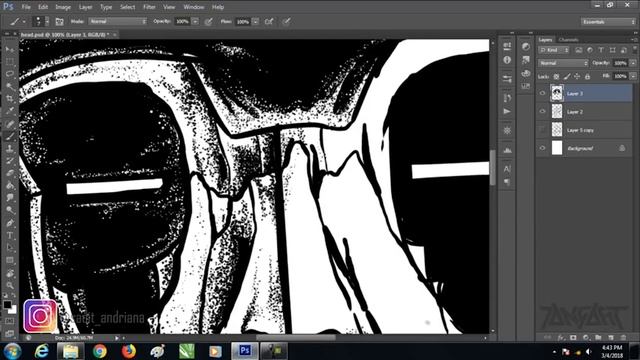
Task: Toggle Lock position
Action: 577,76
